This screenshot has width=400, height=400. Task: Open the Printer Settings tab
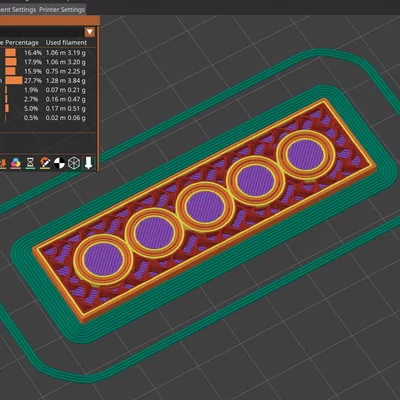pos(62,10)
